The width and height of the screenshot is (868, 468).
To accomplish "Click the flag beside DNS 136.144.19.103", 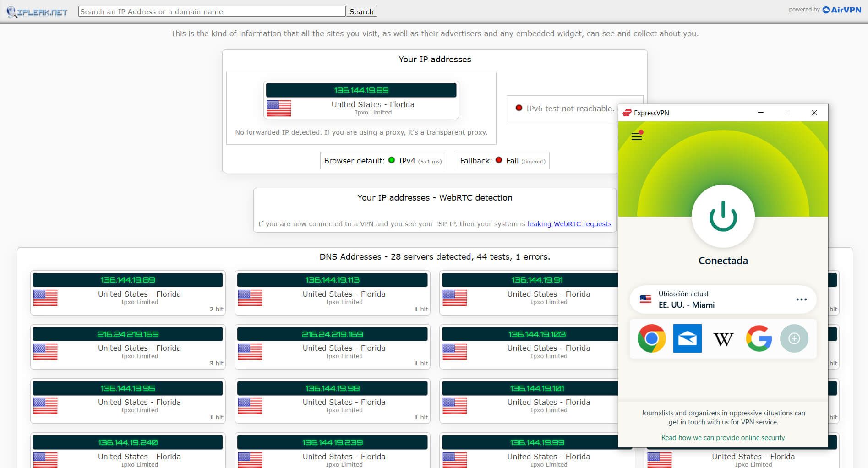I will (455, 352).
